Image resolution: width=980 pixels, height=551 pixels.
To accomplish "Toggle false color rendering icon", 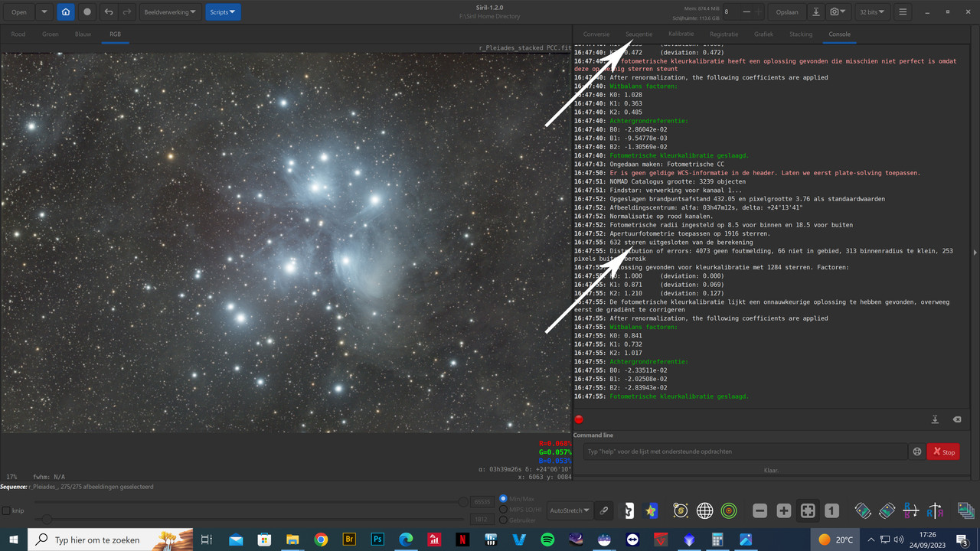I will 652,510.
